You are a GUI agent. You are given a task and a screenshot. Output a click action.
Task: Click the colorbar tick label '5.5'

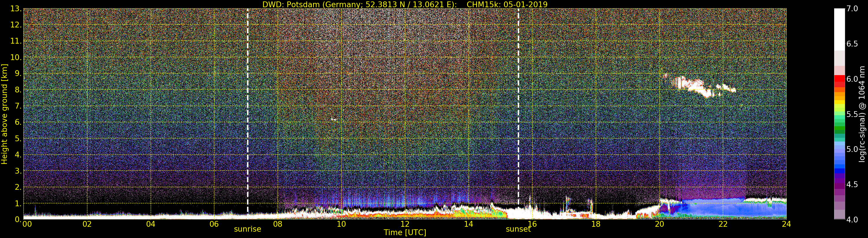coord(852,114)
